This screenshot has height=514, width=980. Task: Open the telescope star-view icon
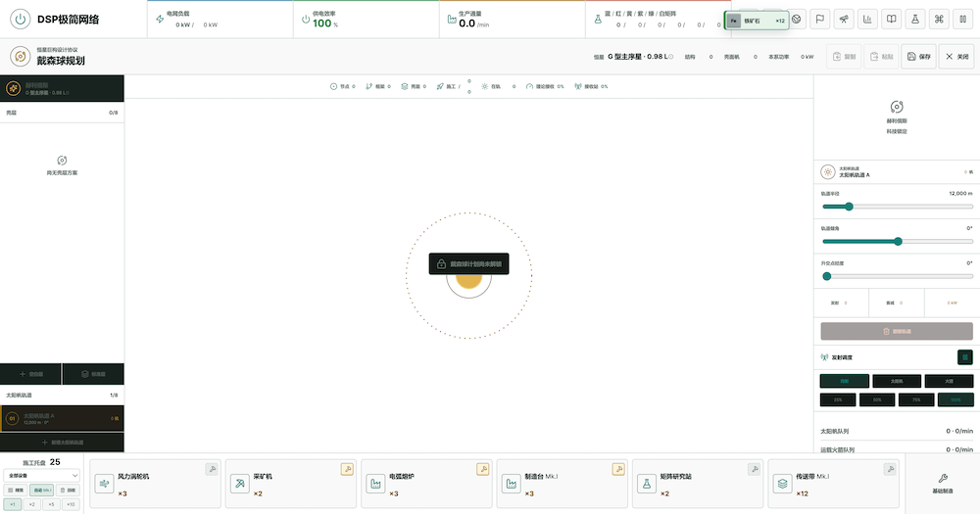844,20
